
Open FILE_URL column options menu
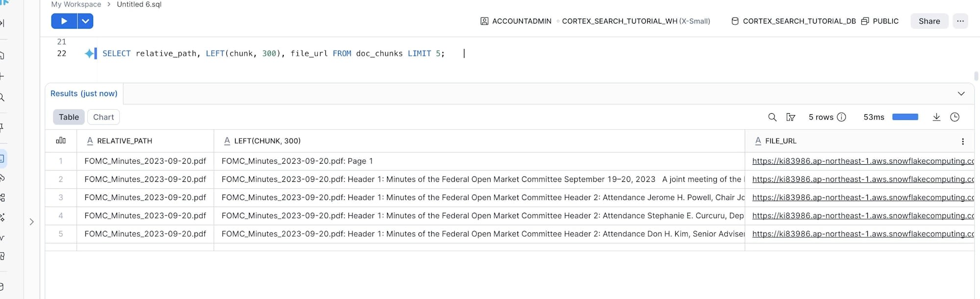(963, 141)
